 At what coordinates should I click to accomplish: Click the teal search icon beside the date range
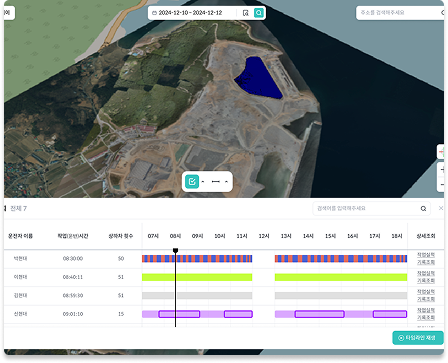(x=259, y=13)
